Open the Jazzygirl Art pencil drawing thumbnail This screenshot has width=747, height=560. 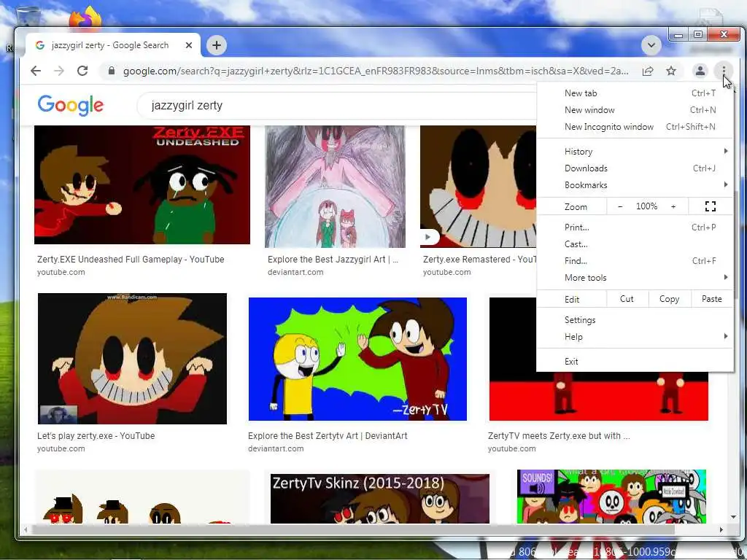click(335, 187)
